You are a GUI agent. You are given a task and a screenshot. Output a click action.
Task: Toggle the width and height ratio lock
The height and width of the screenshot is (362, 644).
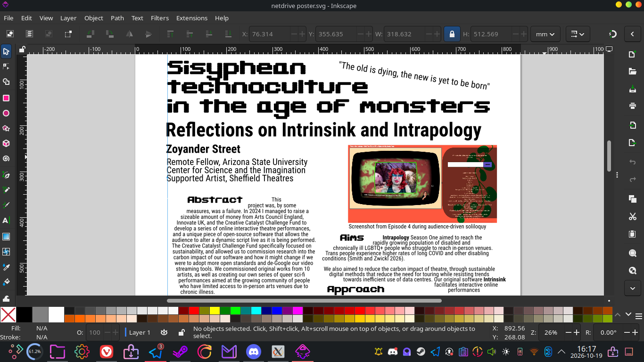(452, 34)
